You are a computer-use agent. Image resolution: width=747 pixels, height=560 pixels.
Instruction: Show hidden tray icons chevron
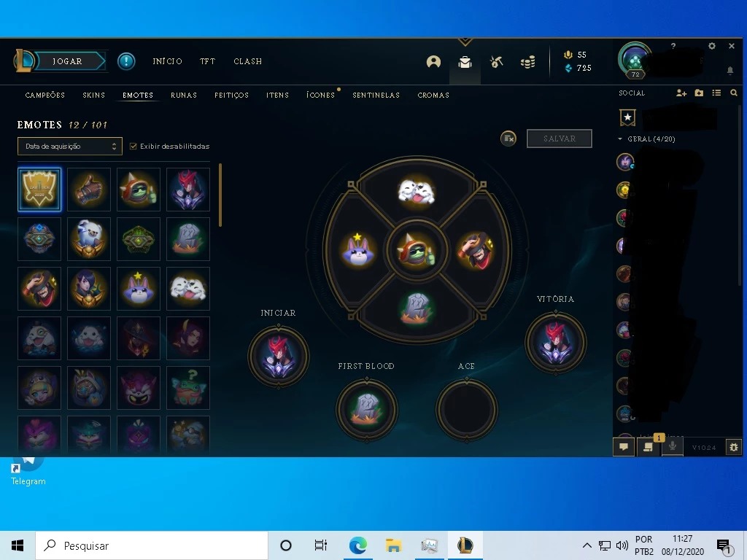click(587, 545)
